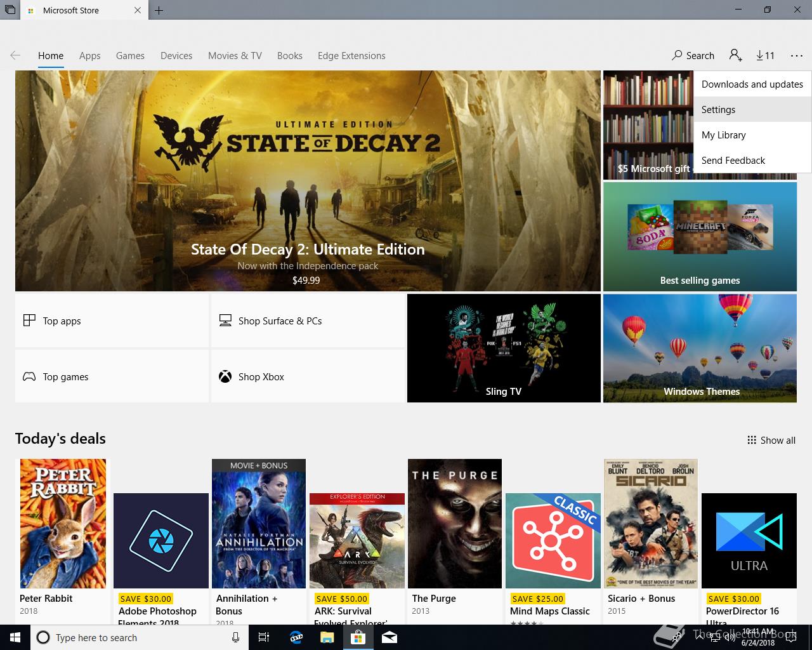
Task: Click the three-dot See more icon
Action: click(796, 56)
